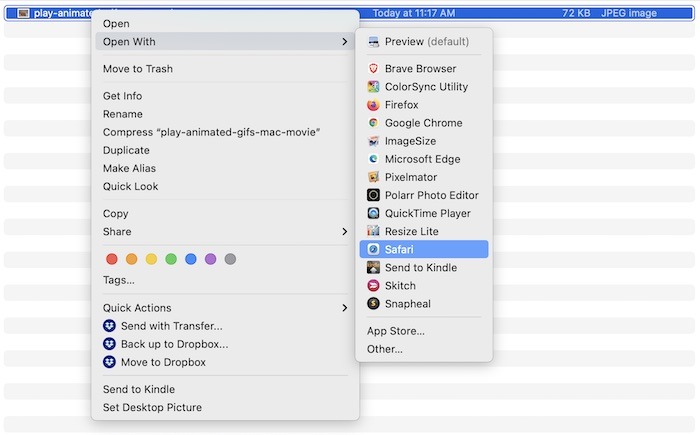700x435 pixels.
Task: Expand the Quick Actions submenu arrow
Action: pyautogui.click(x=345, y=308)
